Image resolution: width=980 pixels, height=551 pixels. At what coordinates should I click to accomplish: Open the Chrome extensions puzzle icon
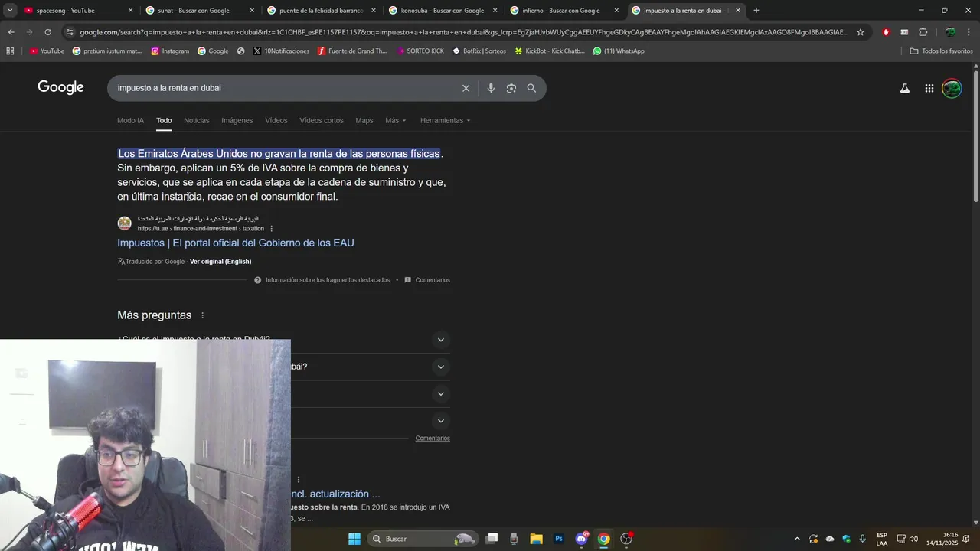923,32
